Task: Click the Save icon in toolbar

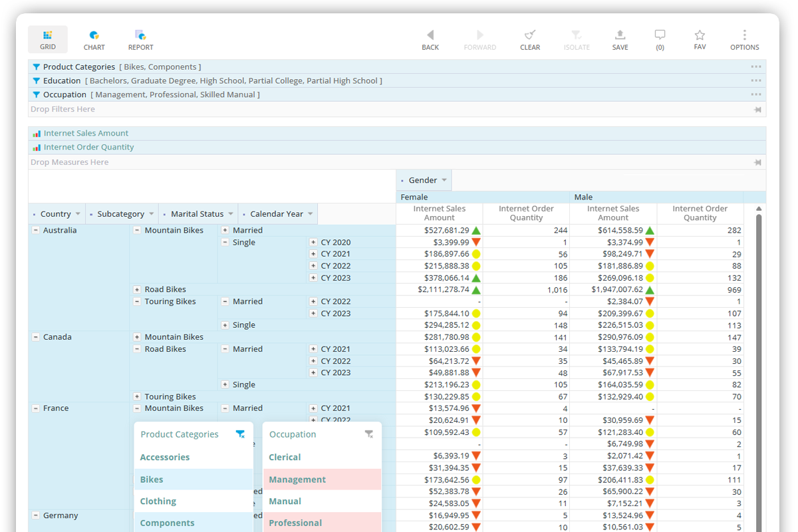Action: [620, 35]
